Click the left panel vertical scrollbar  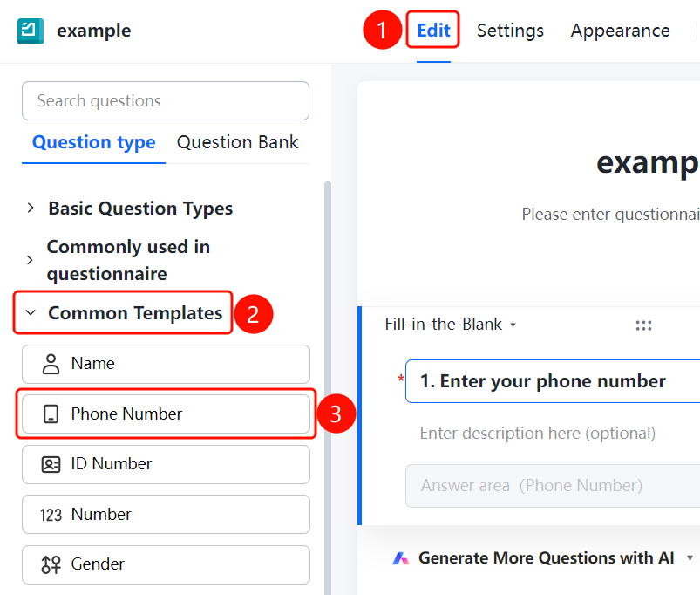pos(328,387)
